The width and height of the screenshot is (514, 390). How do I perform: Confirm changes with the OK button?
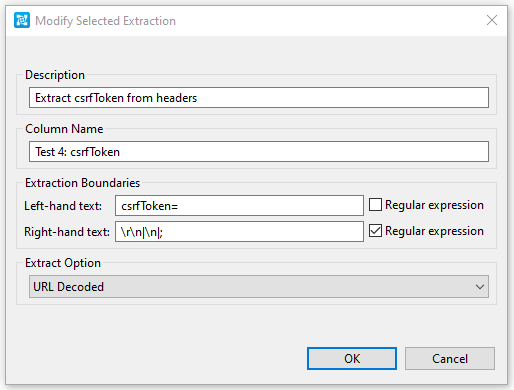(352, 359)
